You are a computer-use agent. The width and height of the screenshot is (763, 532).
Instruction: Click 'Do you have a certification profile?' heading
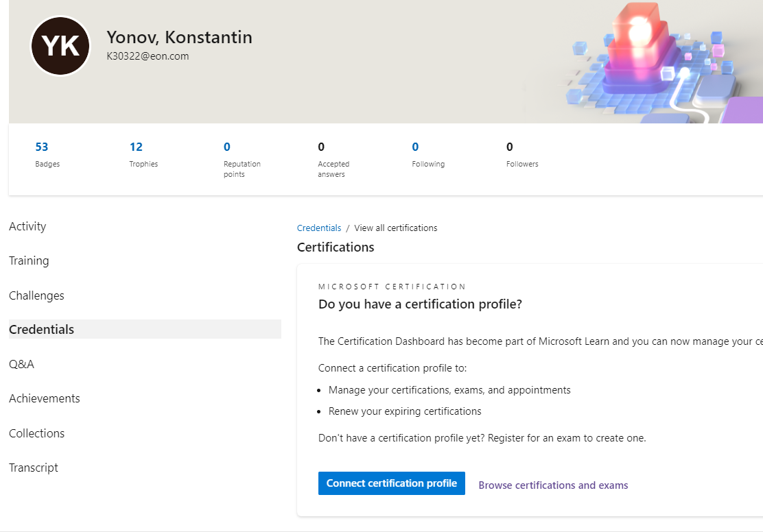pyautogui.click(x=420, y=304)
